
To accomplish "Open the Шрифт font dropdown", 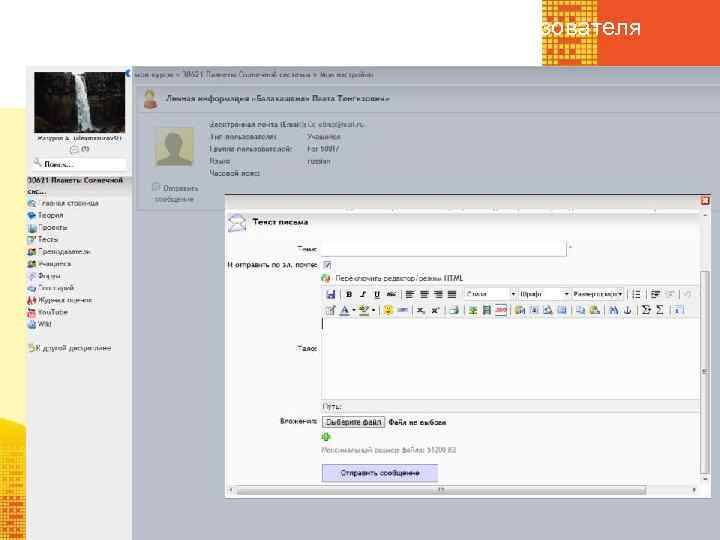I will (x=545, y=294).
